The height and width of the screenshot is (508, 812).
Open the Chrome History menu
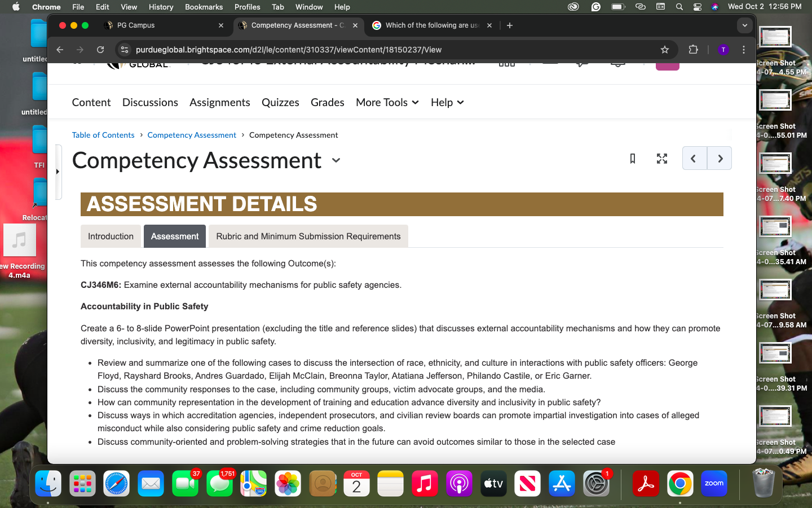pyautogui.click(x=161, y=7)
